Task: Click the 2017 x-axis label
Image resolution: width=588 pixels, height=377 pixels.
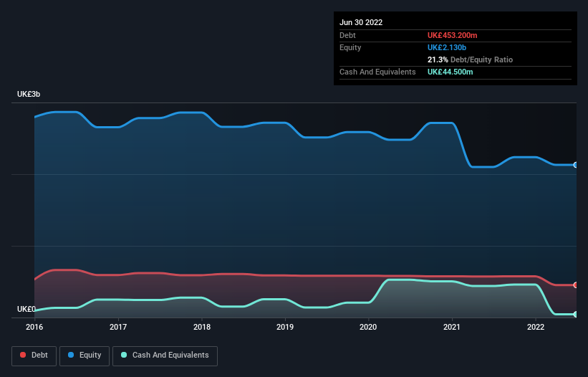Action: (x=118, y=327)
